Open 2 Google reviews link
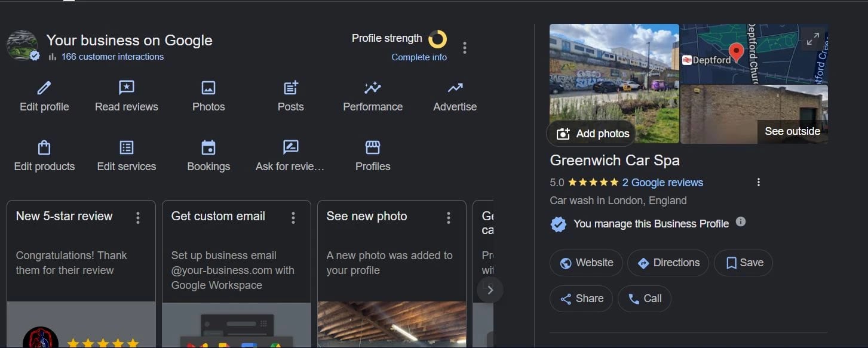The image size is (868, 348). pyautogui.click(x=662, y=183)
